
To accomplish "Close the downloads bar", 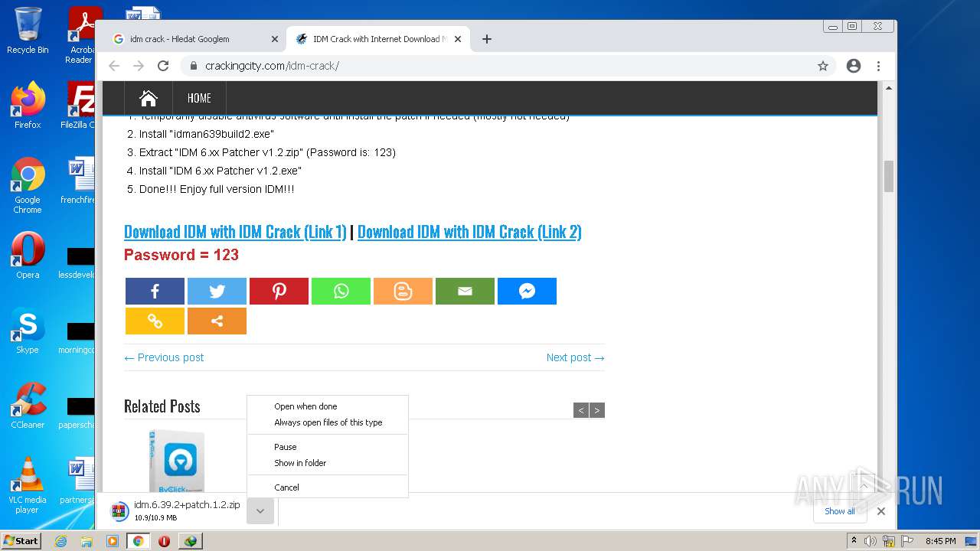I will [881, 511].
